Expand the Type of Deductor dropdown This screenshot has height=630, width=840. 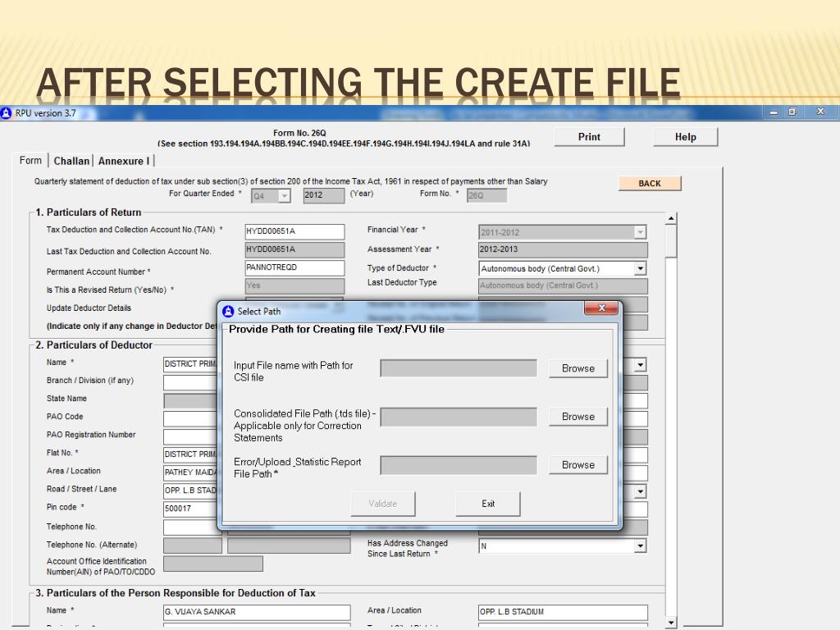point(640,268)
